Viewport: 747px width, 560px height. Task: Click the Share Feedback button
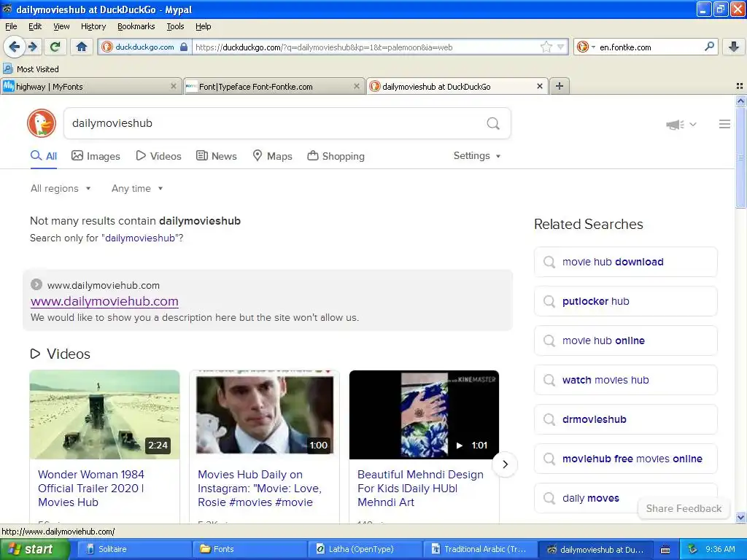coord(684,508)
